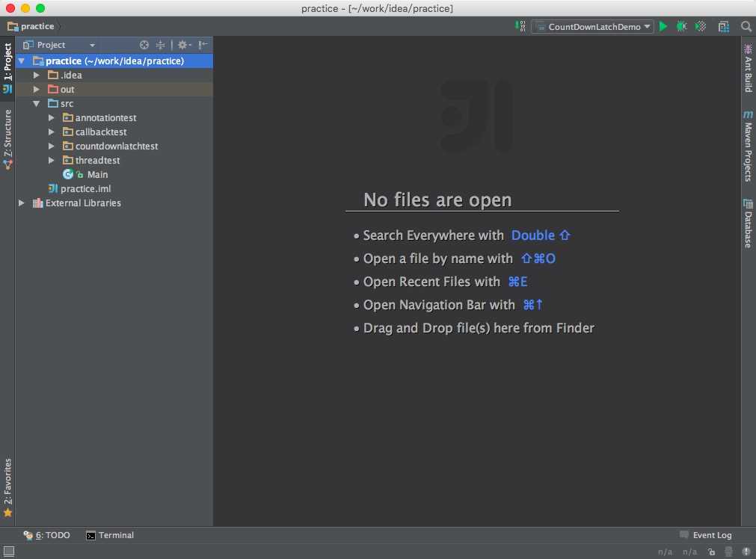Select External Libraries label
The image size is (756, 559).
[x=83, y=203]
